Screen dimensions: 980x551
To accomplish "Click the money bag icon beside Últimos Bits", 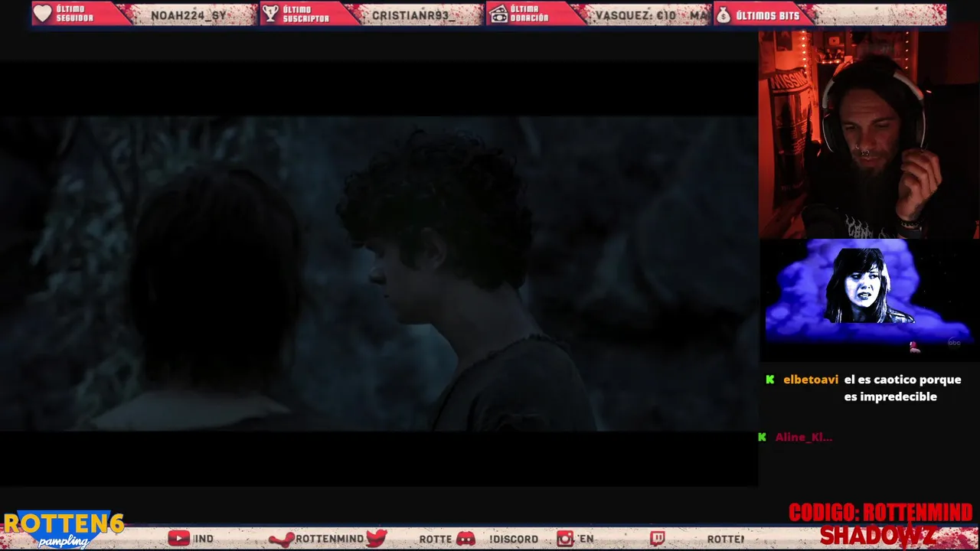I will 724,14.
